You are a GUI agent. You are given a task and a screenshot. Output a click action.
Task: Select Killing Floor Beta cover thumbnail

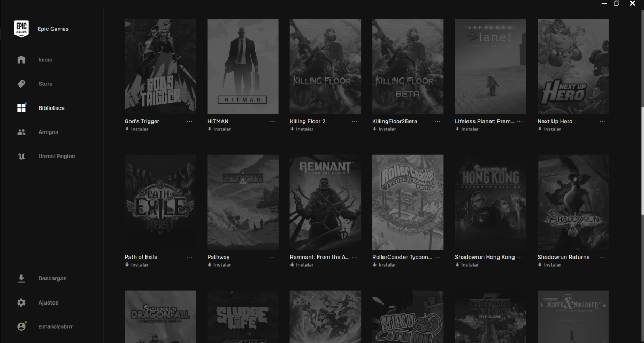(x=408, y=67)
